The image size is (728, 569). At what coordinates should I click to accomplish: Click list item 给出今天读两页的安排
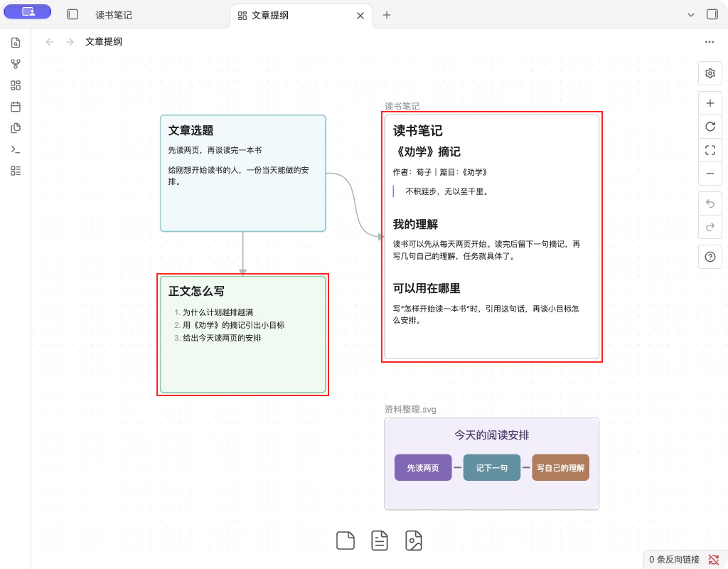pyautogui.click(x=222, y=338)
